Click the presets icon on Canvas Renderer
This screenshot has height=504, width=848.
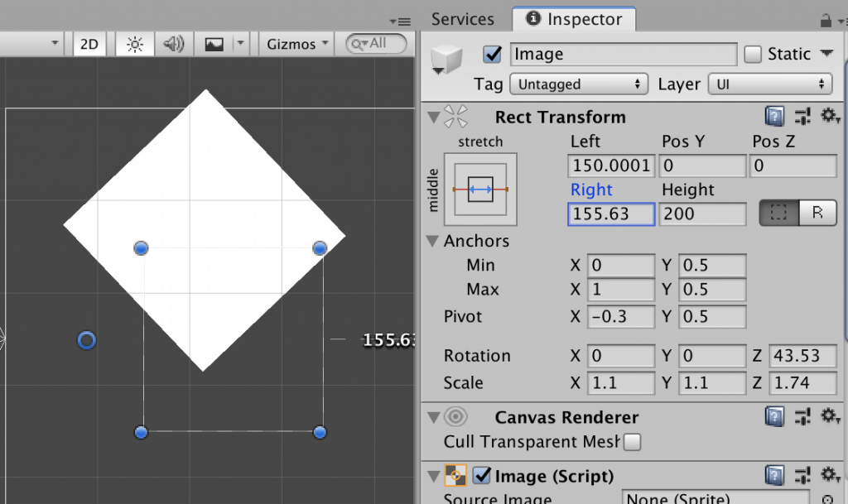coord(802,417)
